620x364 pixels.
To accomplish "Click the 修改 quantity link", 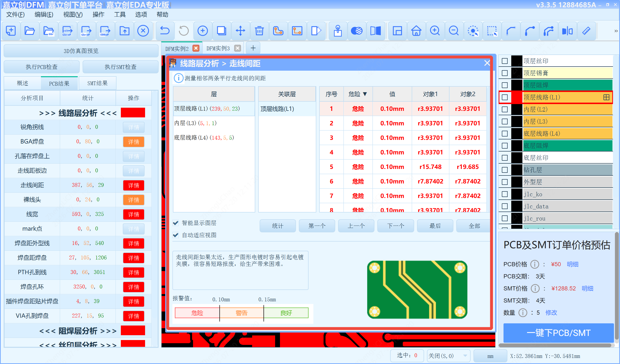I will pos(551,313).
